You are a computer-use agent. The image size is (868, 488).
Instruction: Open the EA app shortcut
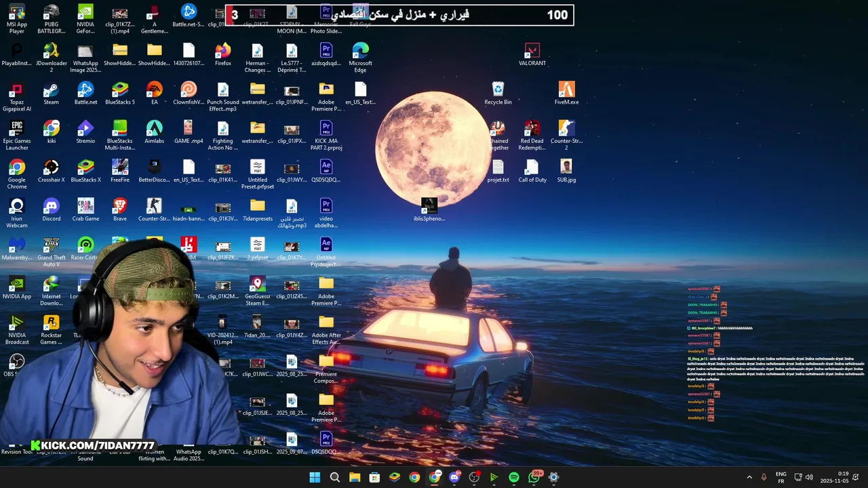(x=154, y=94)
